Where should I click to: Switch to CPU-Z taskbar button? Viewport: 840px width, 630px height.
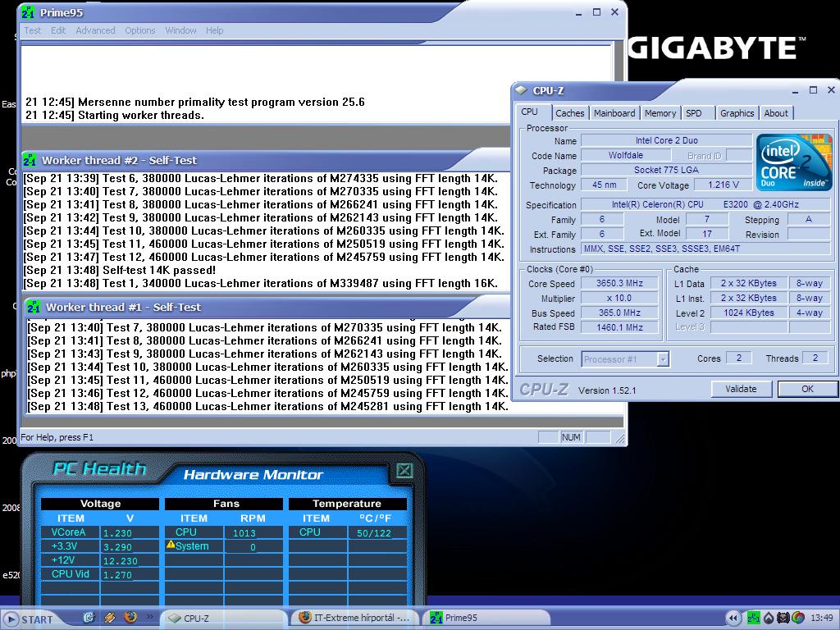(223, 619)
